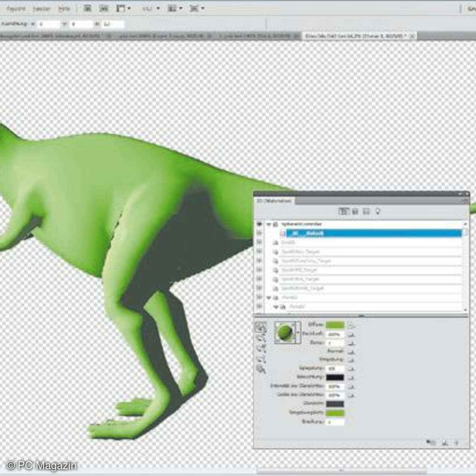
Task: Collapse the top scene tree node
Action: (x=269, y=224)
